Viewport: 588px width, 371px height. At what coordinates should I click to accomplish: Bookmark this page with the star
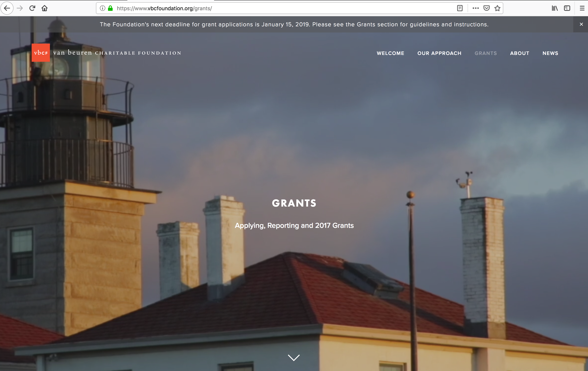(x=497, y=8)
